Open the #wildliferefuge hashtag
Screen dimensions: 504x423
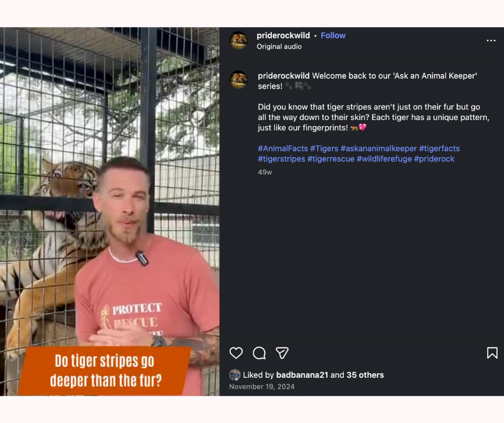click(x=384, y=159)
